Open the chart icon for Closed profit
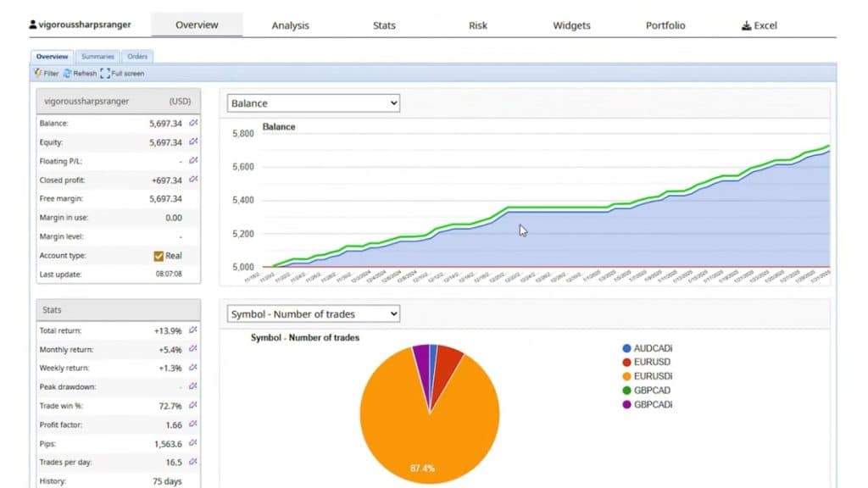Screen dimensions: 868x488 coord(192,180)
